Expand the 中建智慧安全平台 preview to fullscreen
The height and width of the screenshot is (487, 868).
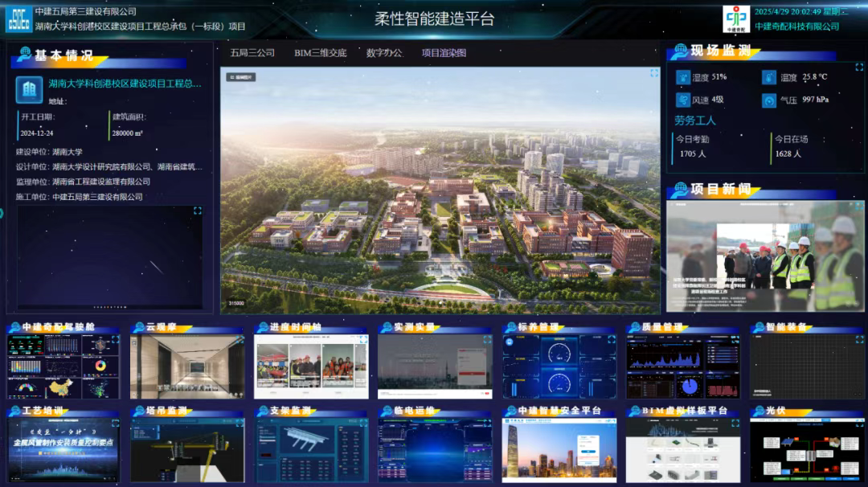tap(611, 424)
